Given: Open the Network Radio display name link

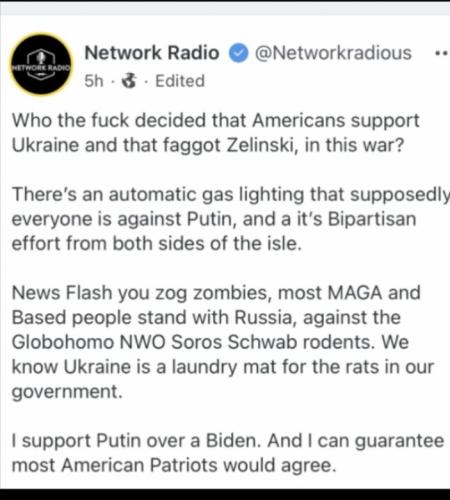Looking at the screenshot, I should click(152, 53).
